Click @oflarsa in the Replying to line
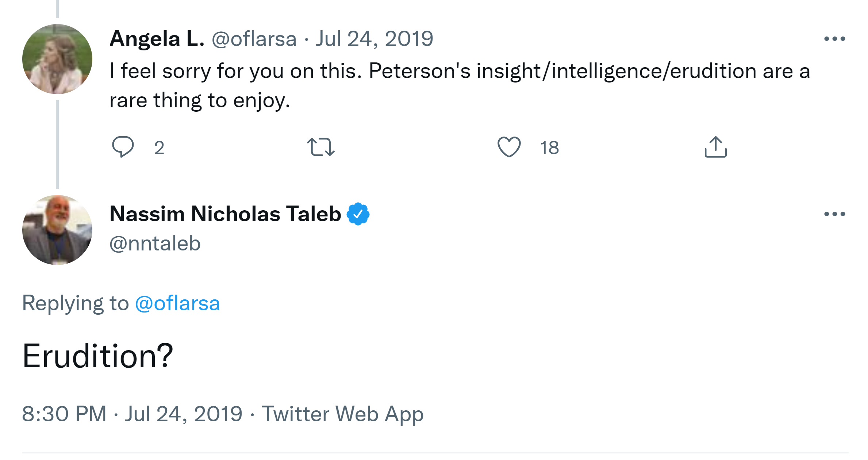Screen dimensions: 868x460 tap(177, 303)
